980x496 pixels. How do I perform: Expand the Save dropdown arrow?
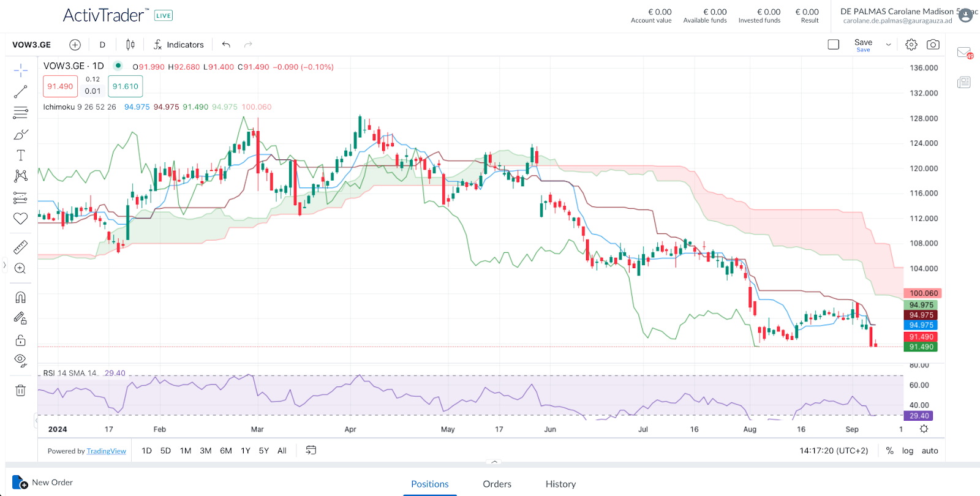(x=888, y=45)
